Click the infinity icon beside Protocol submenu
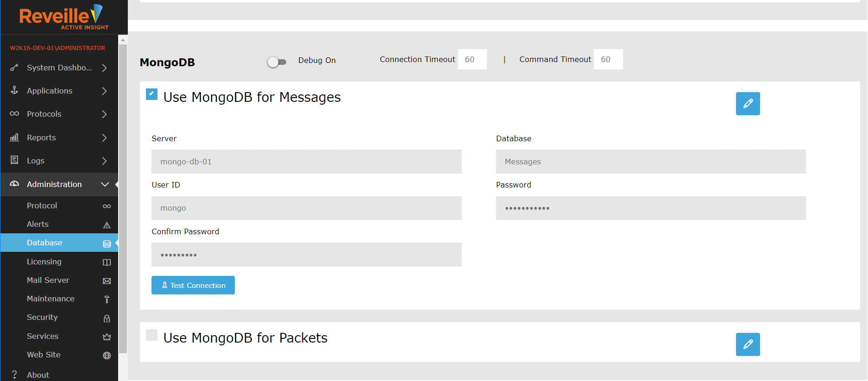868x381 pixels. click(107, 206)
